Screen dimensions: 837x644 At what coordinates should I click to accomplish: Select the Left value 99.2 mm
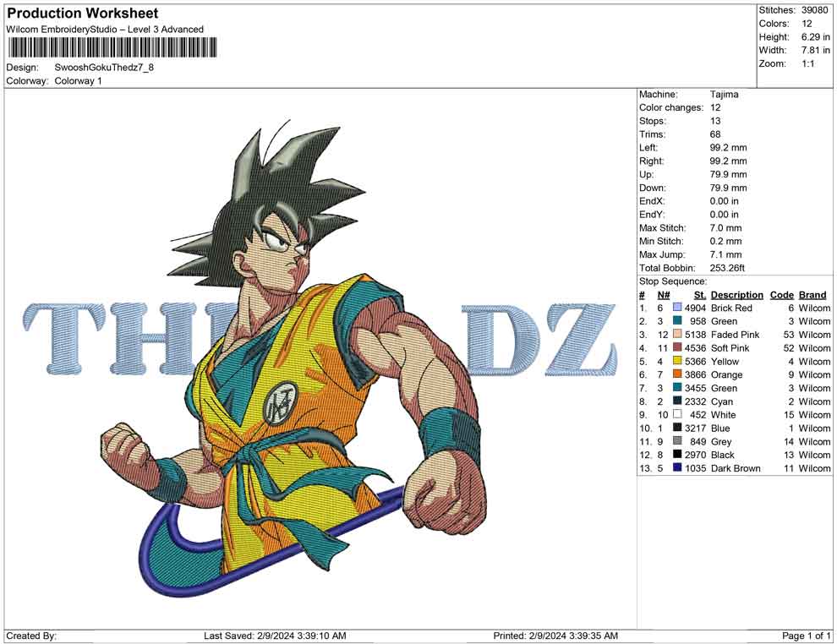[729, 148]
